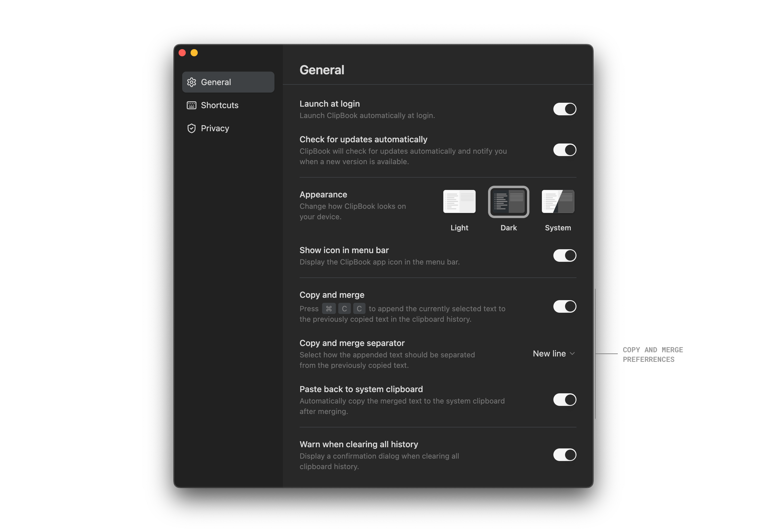Open the Shortcuts settings section
This screenshot has height=532, width=767.
[228, 105]
